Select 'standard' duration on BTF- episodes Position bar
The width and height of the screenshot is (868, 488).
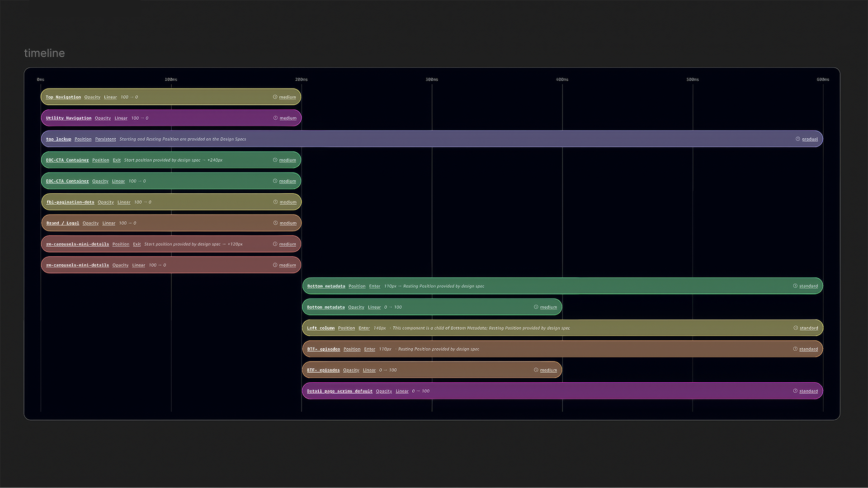click(808, 349)
